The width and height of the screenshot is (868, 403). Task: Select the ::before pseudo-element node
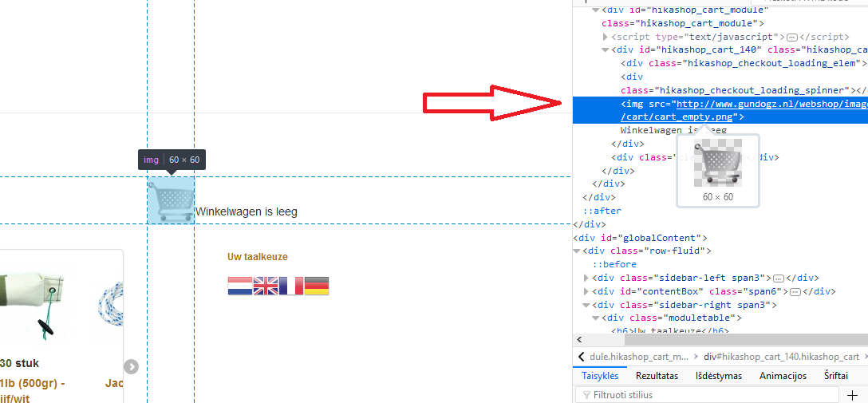614,265
